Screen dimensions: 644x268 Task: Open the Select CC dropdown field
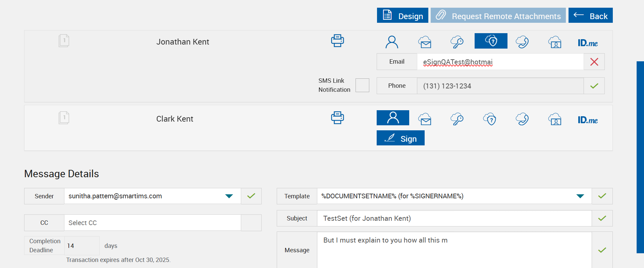[153, 223]
